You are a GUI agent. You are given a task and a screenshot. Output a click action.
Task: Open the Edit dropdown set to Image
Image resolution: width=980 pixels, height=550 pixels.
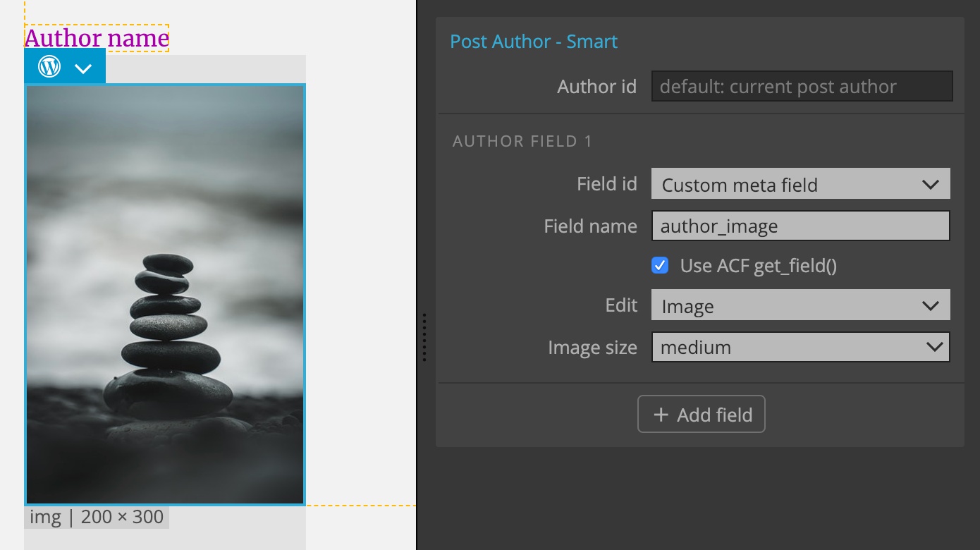tap(801, 305)
